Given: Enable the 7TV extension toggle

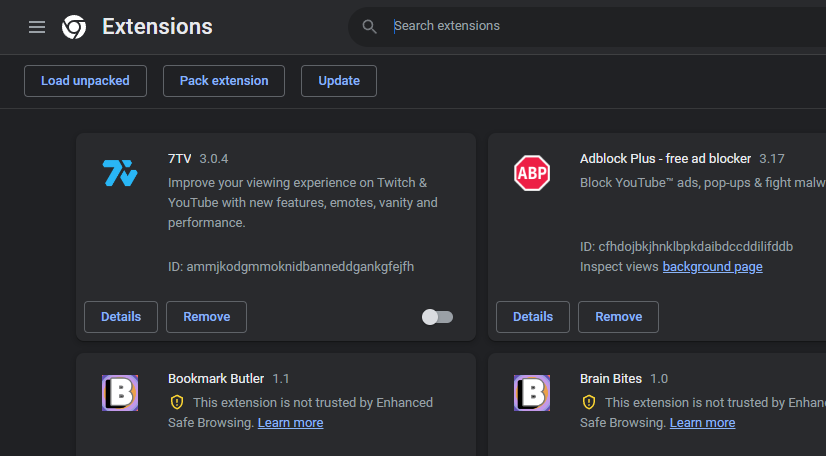Looking at the screenshot, I should (x=437, y=317).
